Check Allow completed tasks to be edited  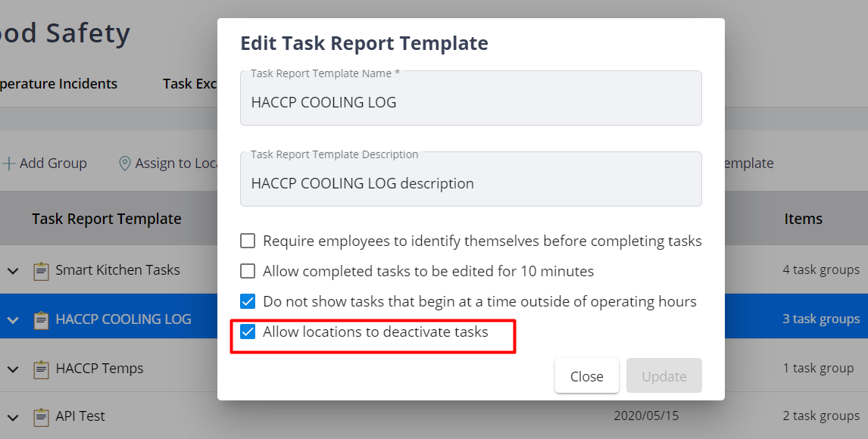pos(248,271)
